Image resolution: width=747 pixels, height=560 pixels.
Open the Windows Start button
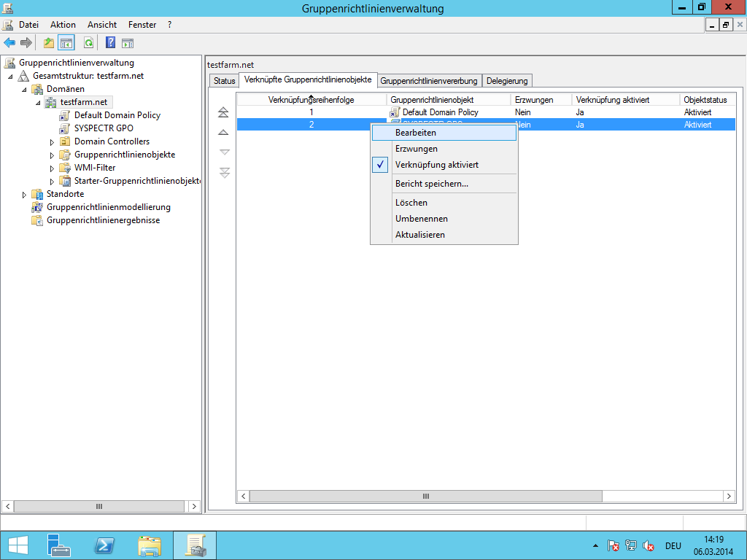coord(18,545)
